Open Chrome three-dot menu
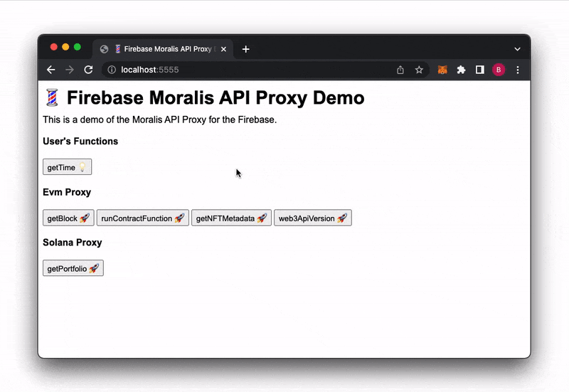The width and height of the screenshot is (569, 392). (x=518, y=70)
